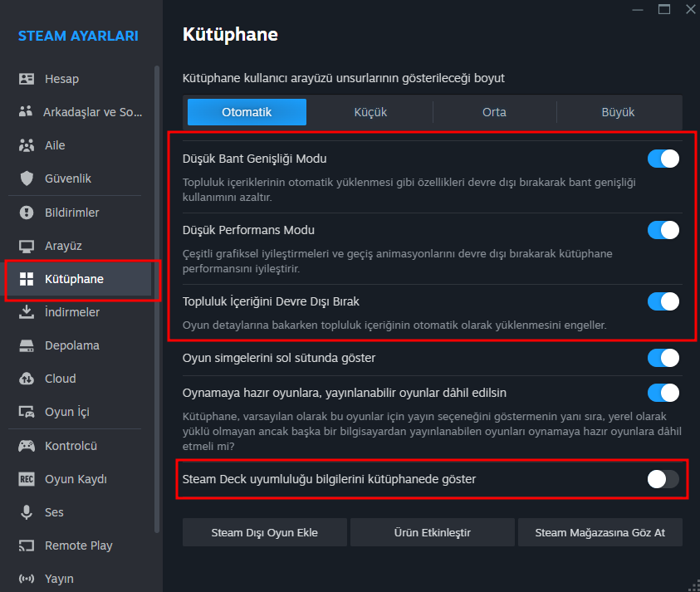700x592 pixels.
Task: Minimize the Steam settings window
Action: point(638,10)
